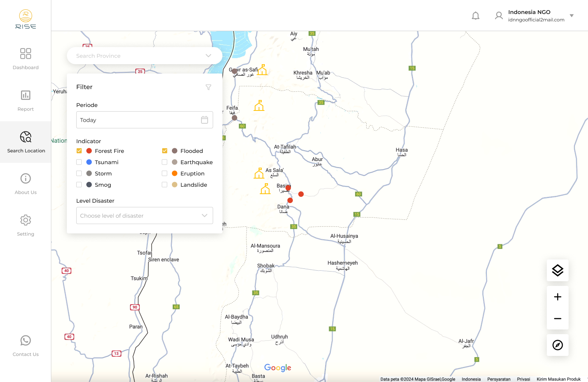
Task: Open the Persyaratan link
Action: [x=499, y=379]
